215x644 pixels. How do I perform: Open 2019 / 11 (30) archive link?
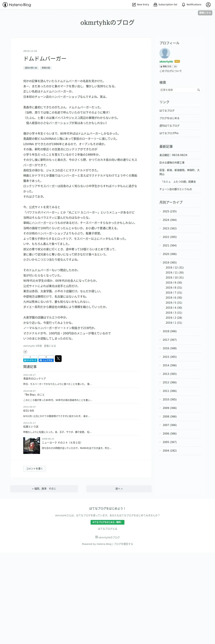tap(174, 273)
